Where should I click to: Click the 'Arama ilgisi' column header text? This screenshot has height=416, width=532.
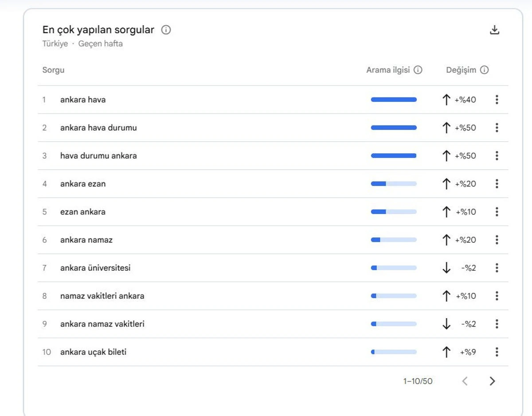(388, 70)
